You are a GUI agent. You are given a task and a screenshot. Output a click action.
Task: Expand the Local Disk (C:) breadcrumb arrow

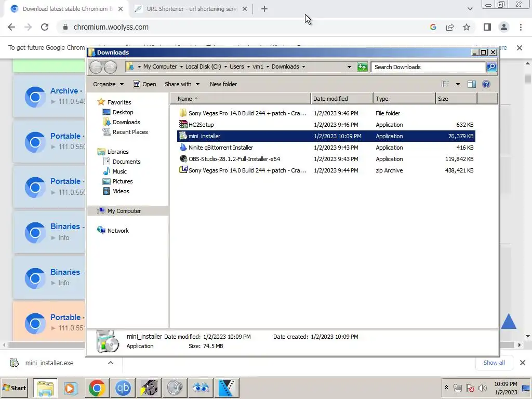(x=225, y=67)
